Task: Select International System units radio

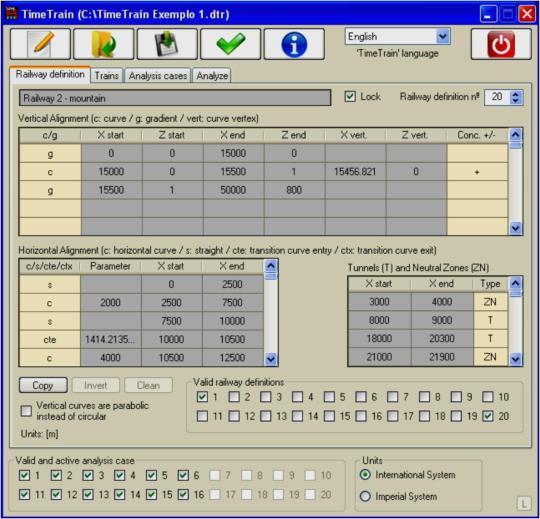Action: 365,475
